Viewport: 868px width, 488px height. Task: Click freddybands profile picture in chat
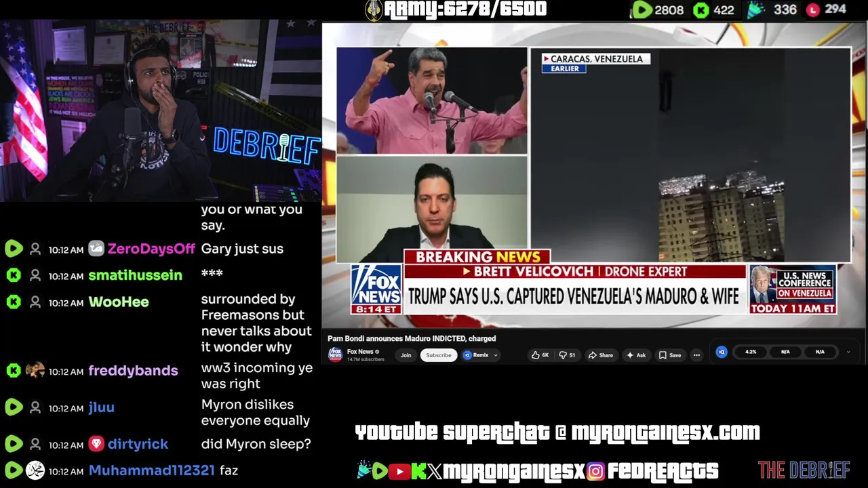35,370
